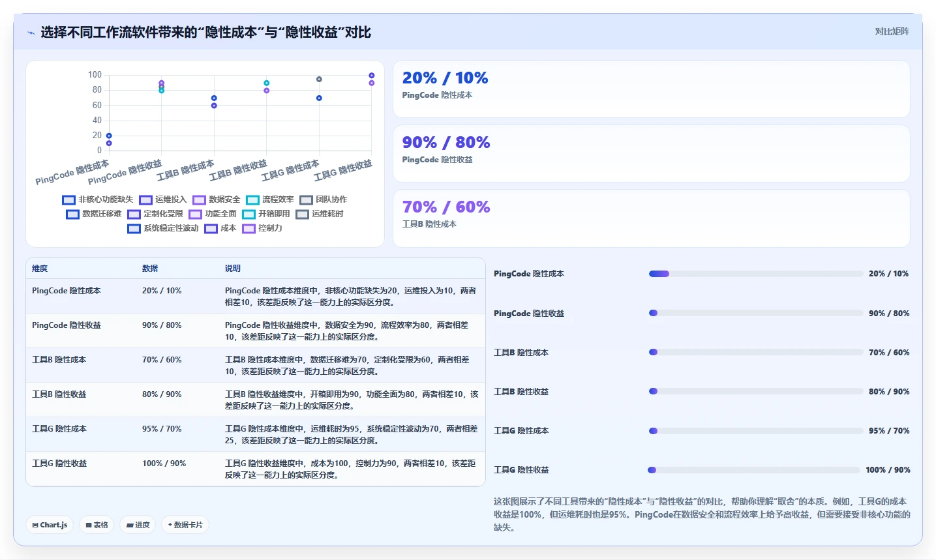Open the 70% / 60% 工具B 隐性成本 stat card

coord(651,218)
